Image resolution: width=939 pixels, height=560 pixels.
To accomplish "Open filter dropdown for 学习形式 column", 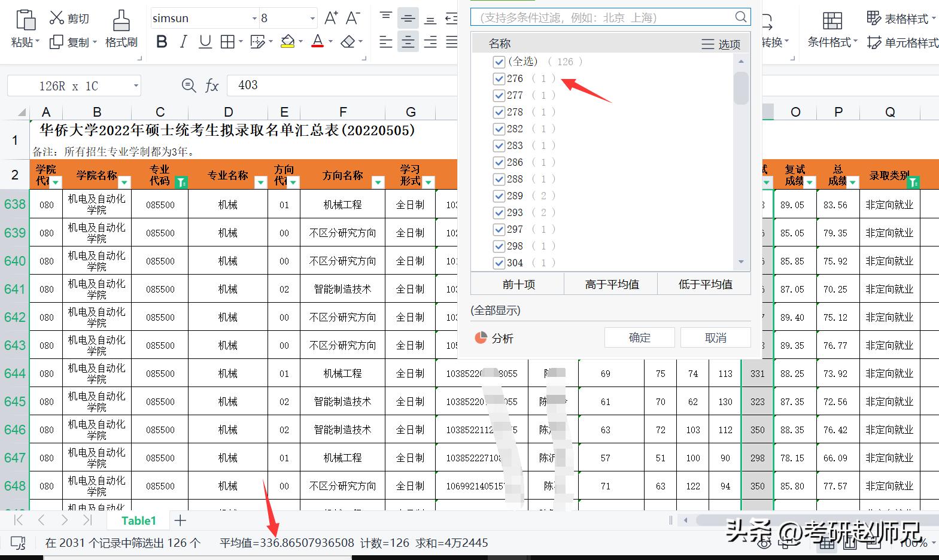I will pos(429,182).
